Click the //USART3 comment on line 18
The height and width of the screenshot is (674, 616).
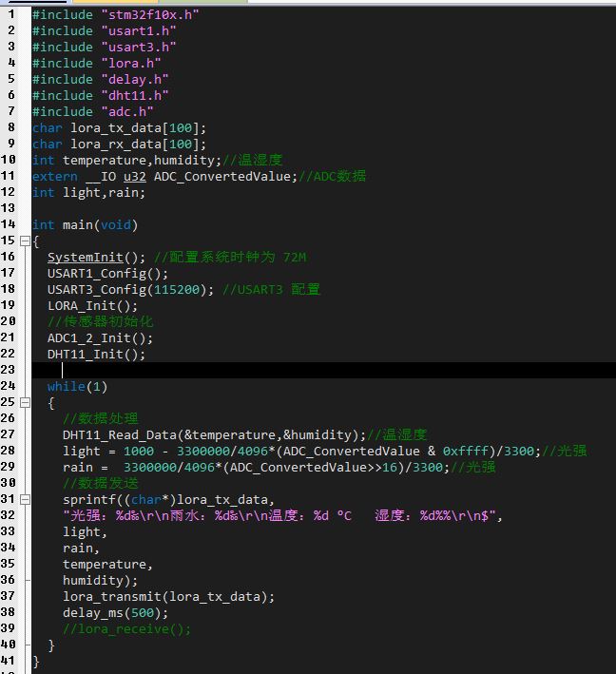[271, 290]
